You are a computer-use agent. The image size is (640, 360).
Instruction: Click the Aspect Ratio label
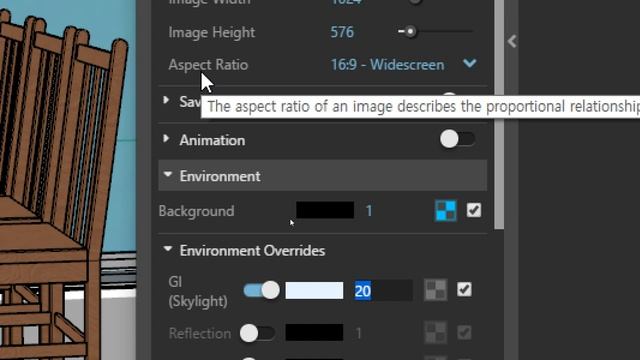(x=208, y=65)
